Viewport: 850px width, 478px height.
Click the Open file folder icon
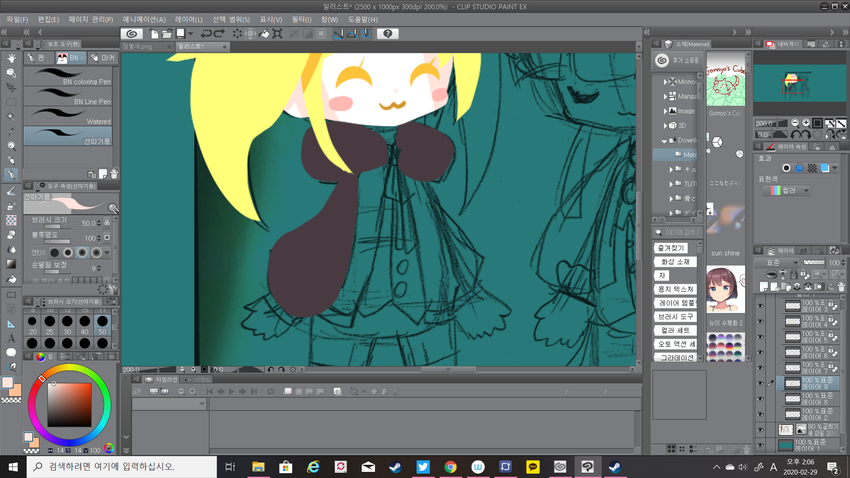point(167,34)
